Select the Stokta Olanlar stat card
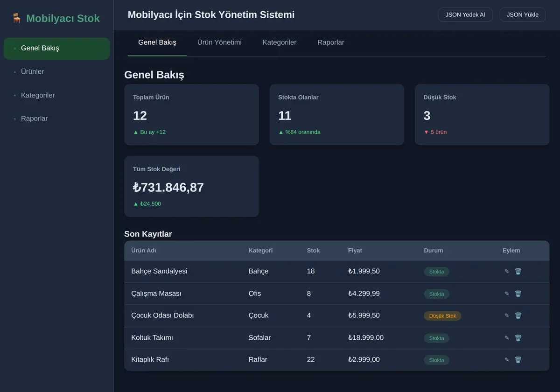Viewport: 560px width, 392px height. [x=337, y=115]
